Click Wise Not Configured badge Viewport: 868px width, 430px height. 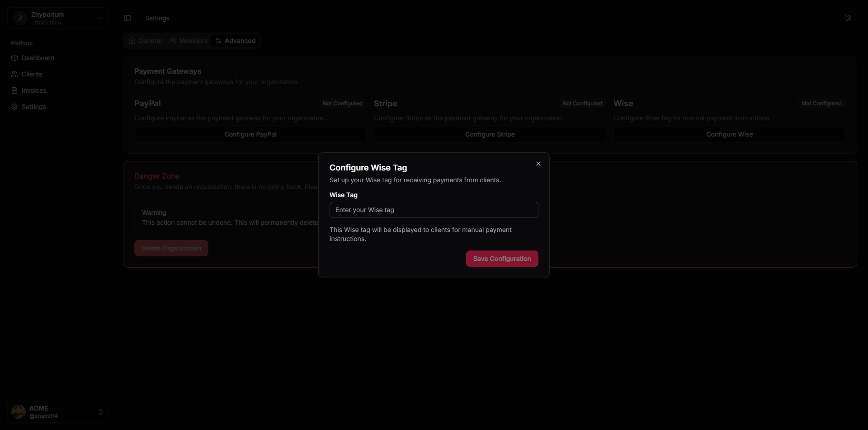tap(821, 104)
